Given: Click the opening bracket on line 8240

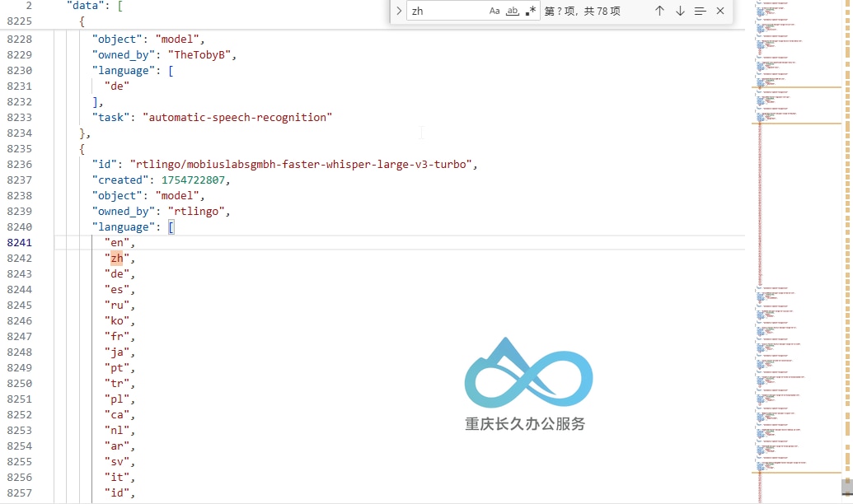Looking at the screenshot, I should [171, 226].
